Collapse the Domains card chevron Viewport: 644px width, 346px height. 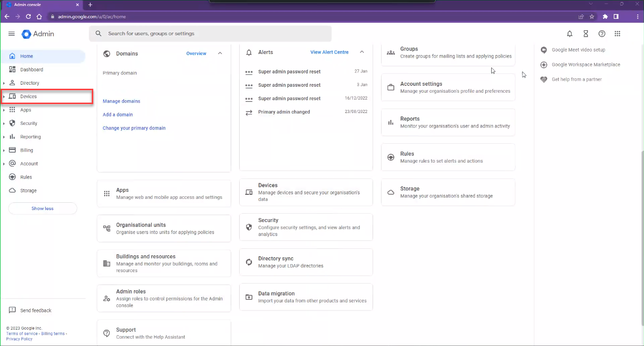pos(220,54)
